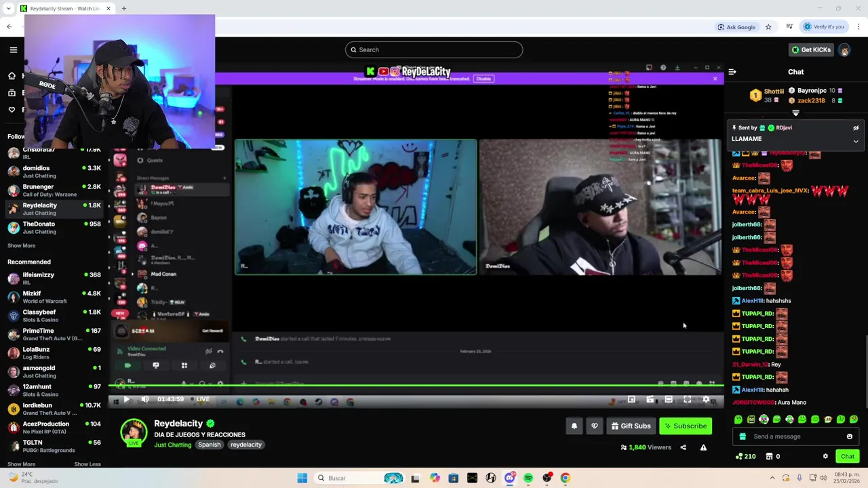Open Chrome from taskbar
868x488 pixels.
565,478
